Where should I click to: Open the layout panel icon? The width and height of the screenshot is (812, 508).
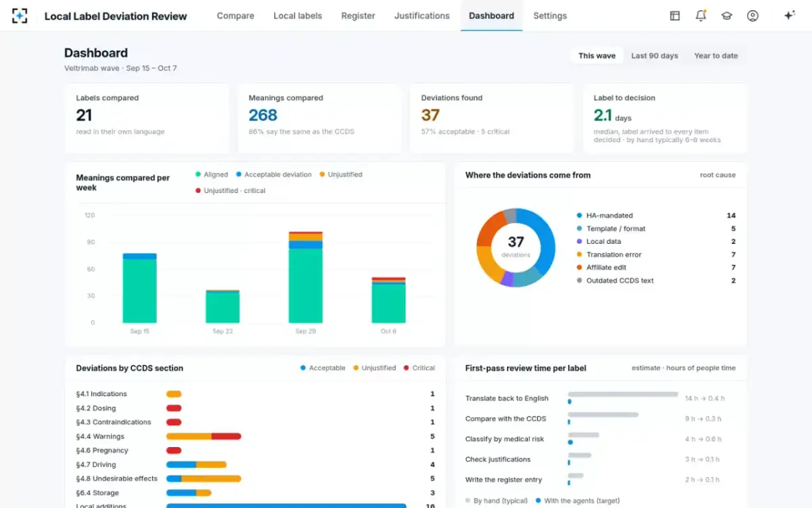675,16
